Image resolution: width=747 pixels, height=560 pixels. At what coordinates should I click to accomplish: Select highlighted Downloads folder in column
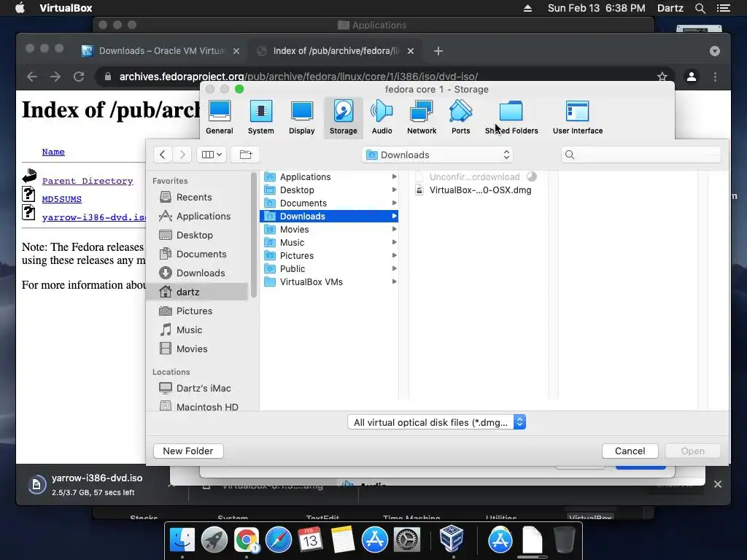point(329,216)
